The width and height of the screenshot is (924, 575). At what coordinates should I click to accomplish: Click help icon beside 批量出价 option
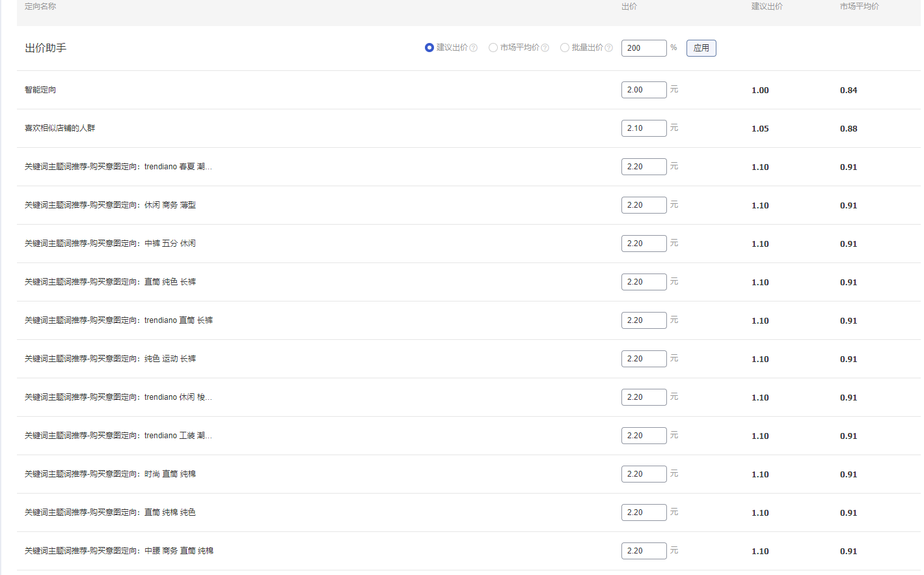coord(609,48)
